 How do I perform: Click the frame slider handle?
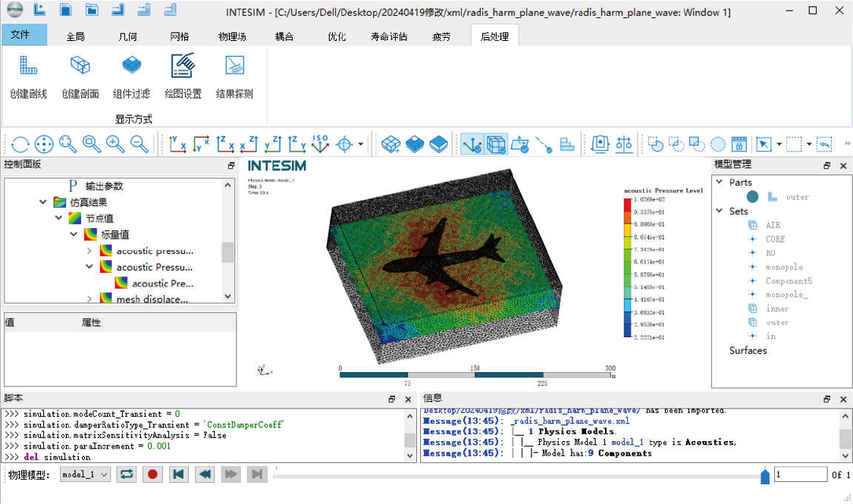[x=765, y=476]
